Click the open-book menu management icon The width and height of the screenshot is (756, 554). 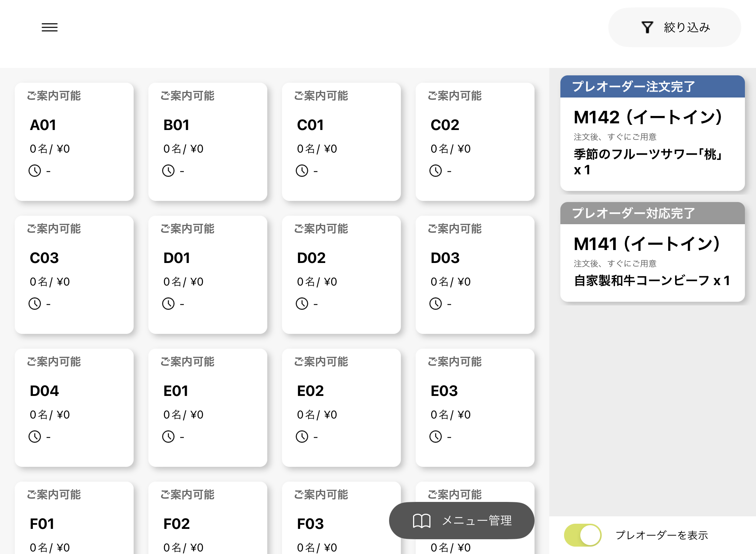coord(422,521)
